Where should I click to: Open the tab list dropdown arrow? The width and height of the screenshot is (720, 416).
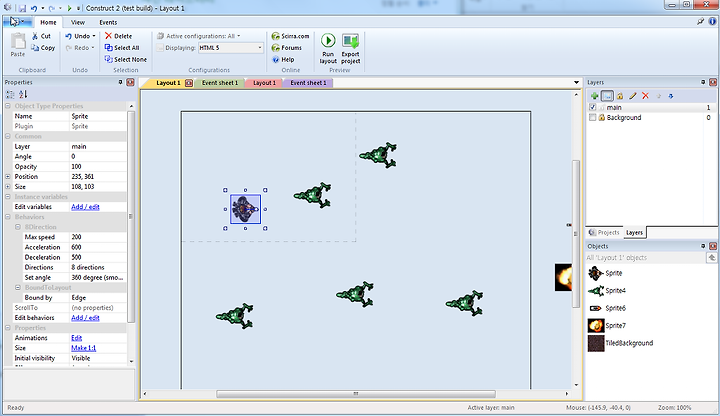576,83
